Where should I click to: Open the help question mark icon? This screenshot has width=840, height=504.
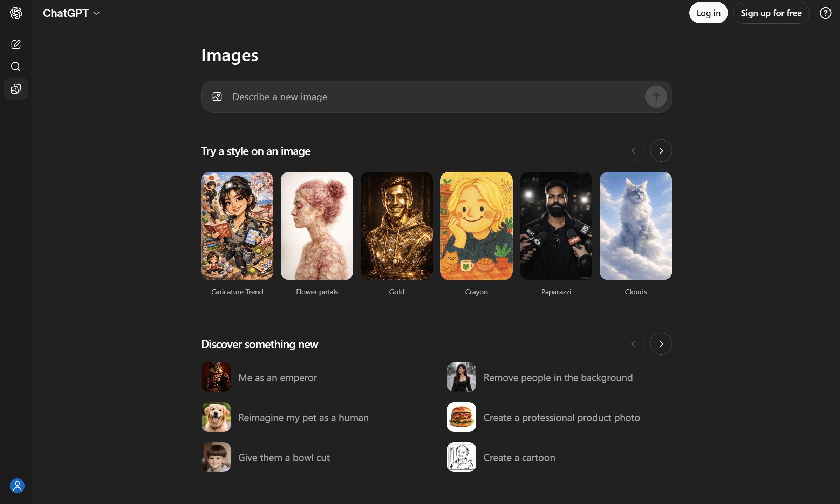click(x=825, y=13)
